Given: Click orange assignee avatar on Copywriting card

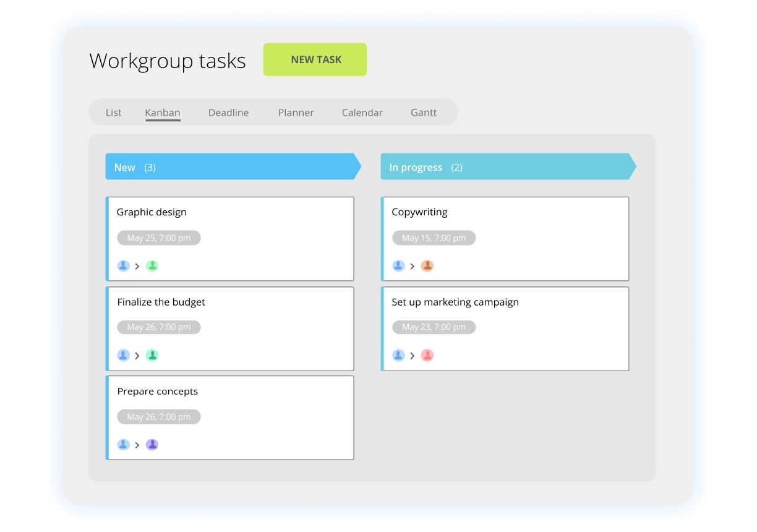Looking at the screenshot, I should coord(427,266).
